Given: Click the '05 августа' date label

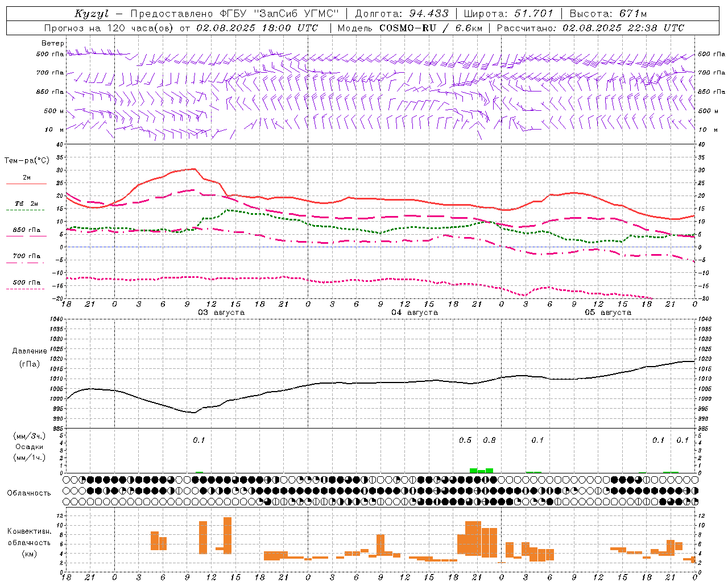Looking at the screenshot, I should coord(608,313).
